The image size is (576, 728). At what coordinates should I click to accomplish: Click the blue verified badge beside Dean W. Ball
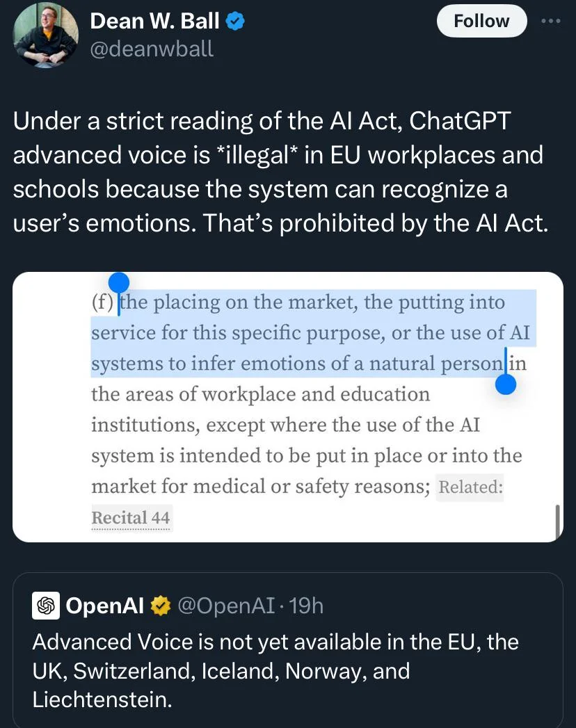[x=235, y=22]
